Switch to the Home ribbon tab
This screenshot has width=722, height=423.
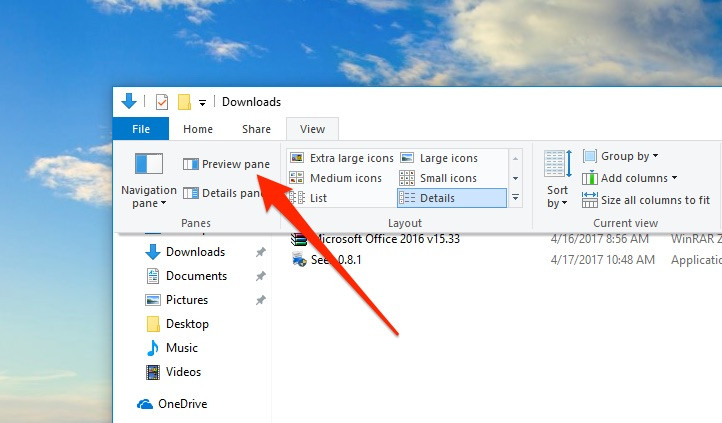198,129
